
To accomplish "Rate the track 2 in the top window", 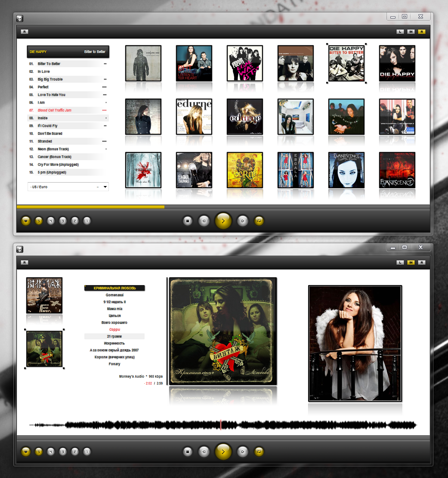I will tap(74, 221).
